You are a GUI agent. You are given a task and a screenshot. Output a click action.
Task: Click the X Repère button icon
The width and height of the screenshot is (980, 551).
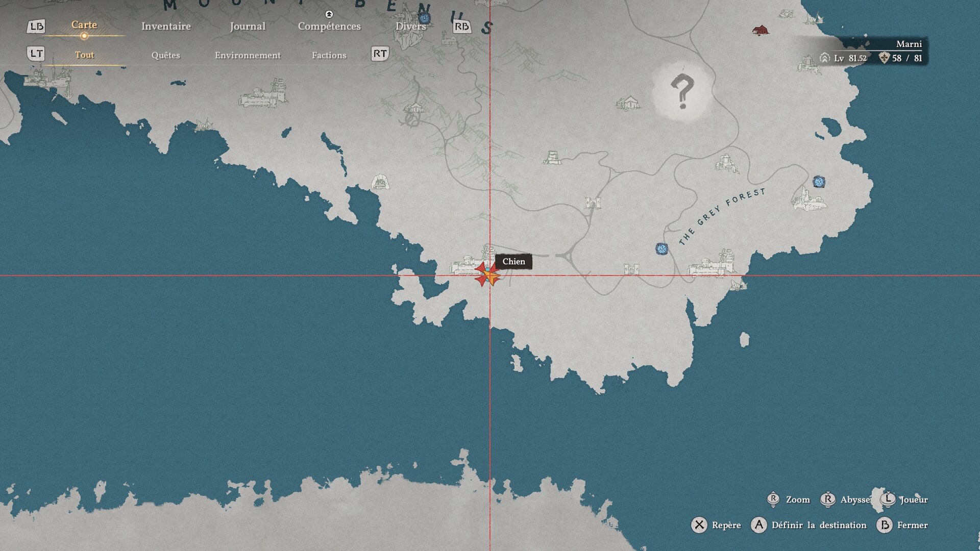(x=699, y=525)
